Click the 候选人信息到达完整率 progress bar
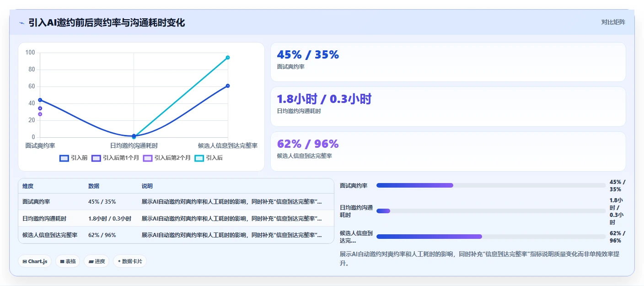The width and height of the screenshot is (644, 286). (491, 237)
